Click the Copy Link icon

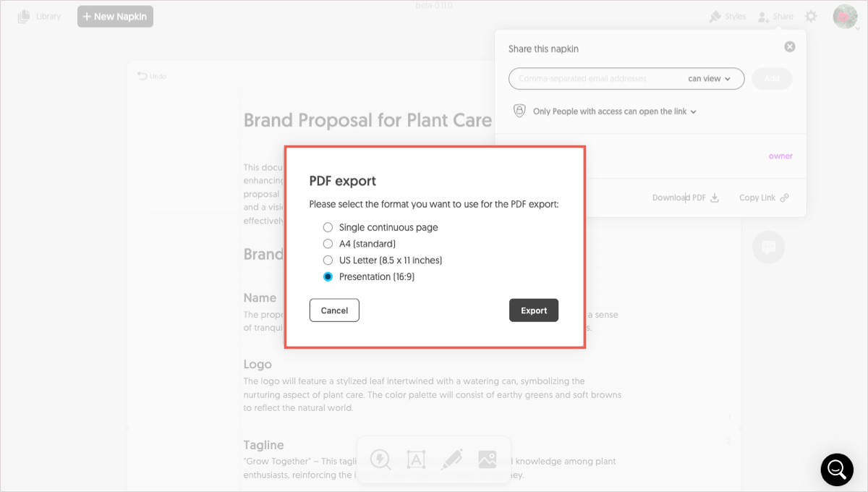784,198
